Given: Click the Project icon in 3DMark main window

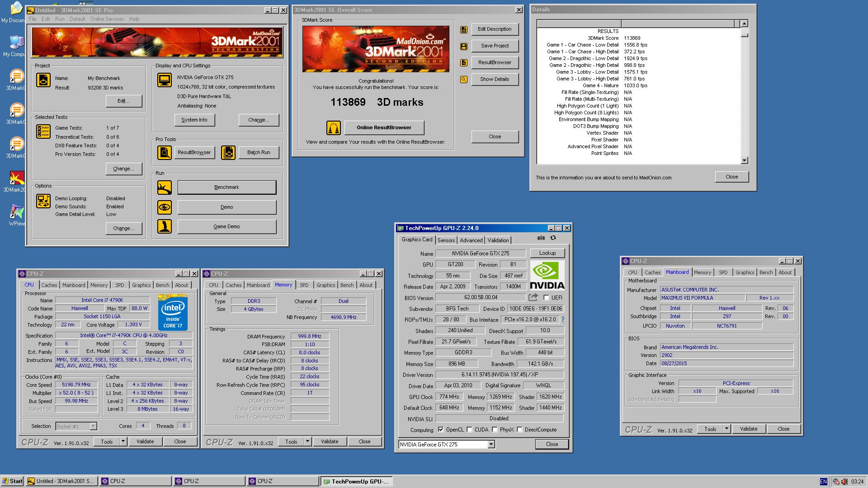Looking at the screenshot, I should (43, 80).
